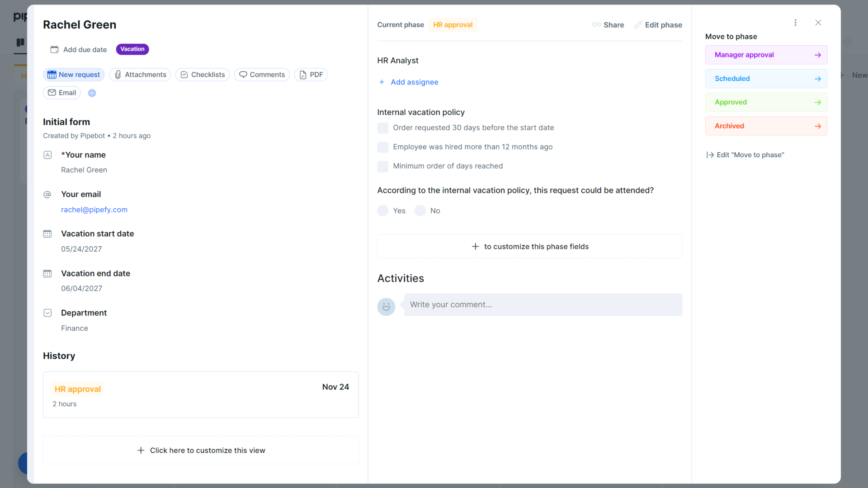Click the arrow icon on Approved phase
Viewport: 868px width, 488px height.
[818, 103]
